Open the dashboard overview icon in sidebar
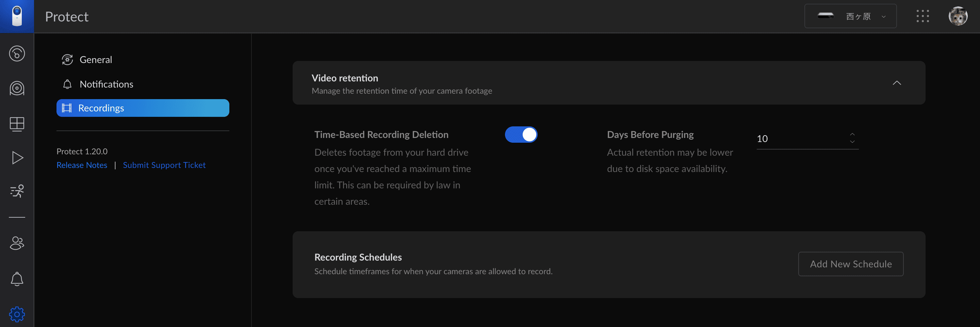Image resolution: width=980 pixels, height=327 pixels. [x=17, y=53]
